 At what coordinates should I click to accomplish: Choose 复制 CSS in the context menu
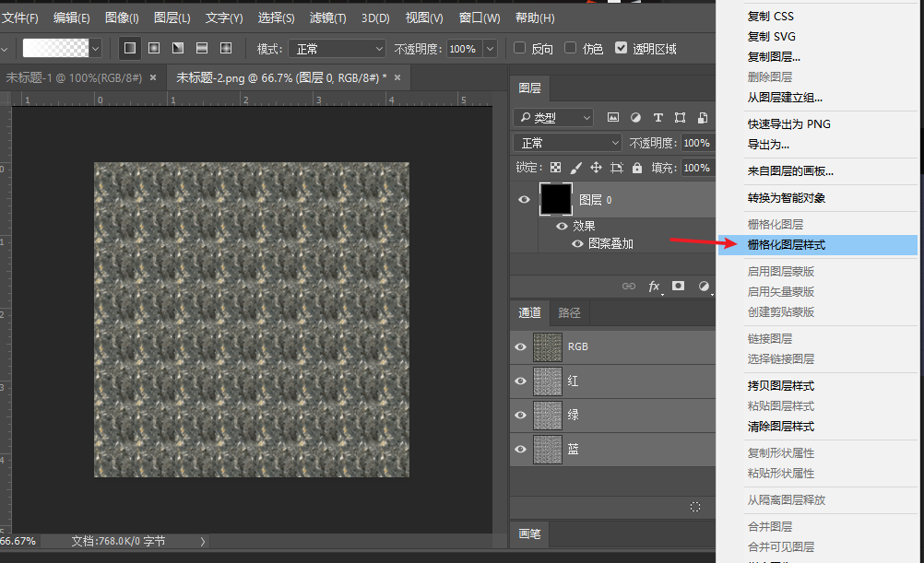click(x=818, y=17)
